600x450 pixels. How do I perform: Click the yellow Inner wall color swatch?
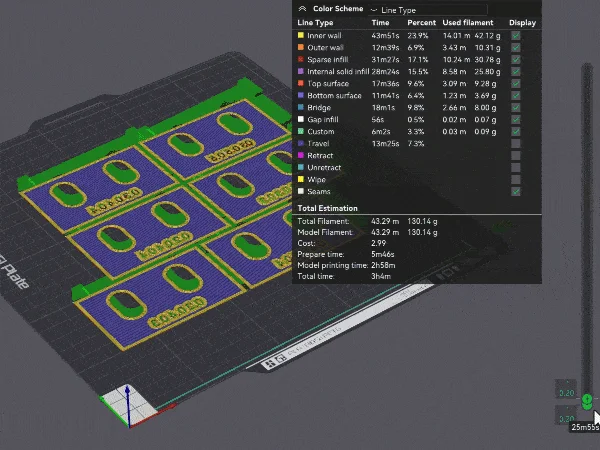coord(301,35)
